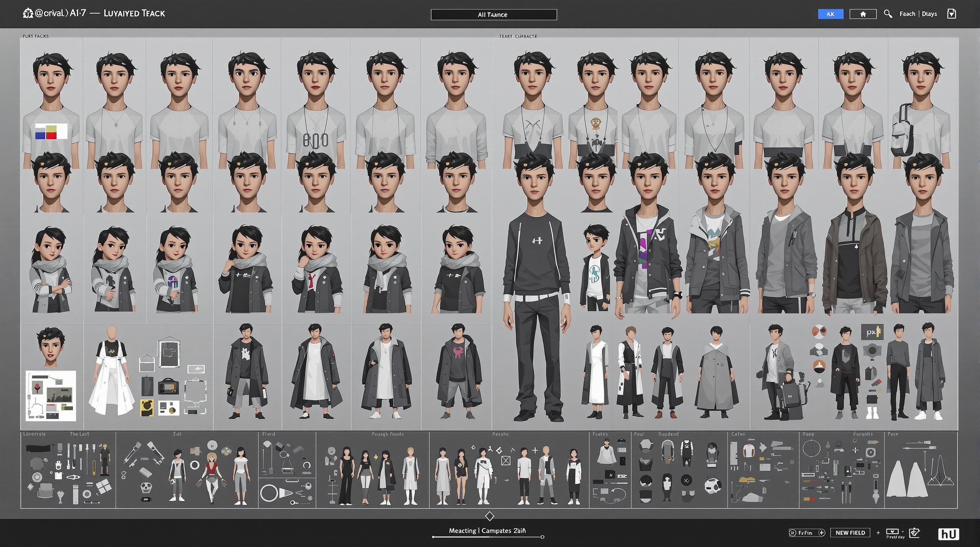Click the download icon in the top-right corner
This screenshot has width=980, height=547.
tap(952, 14)
